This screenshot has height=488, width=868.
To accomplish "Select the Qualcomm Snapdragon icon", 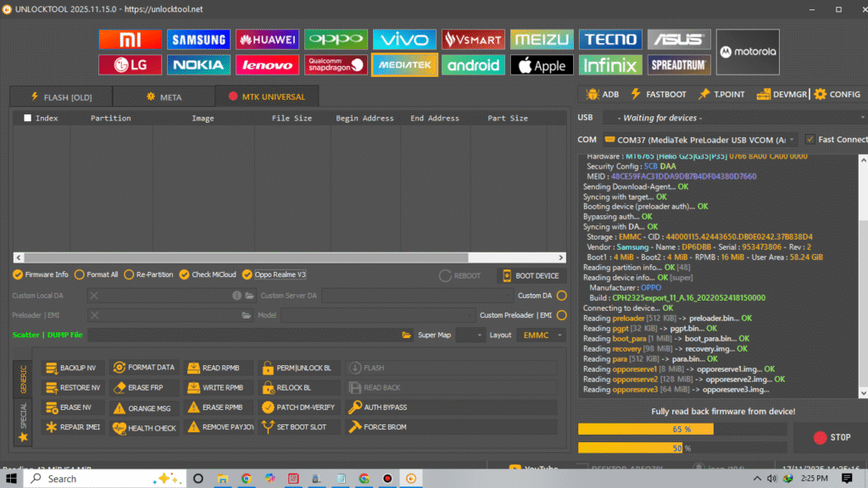I will coord(335,65).
